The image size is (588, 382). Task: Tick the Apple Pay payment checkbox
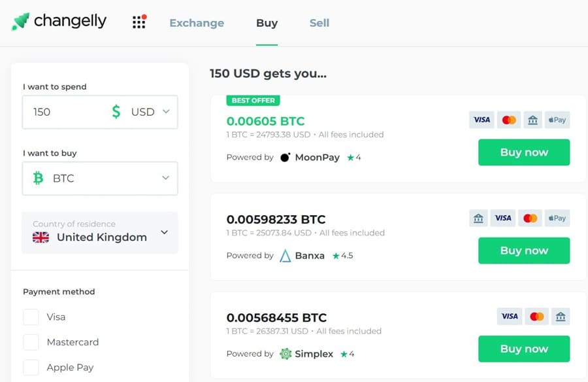pyautogui.click(x=31, y=367)
